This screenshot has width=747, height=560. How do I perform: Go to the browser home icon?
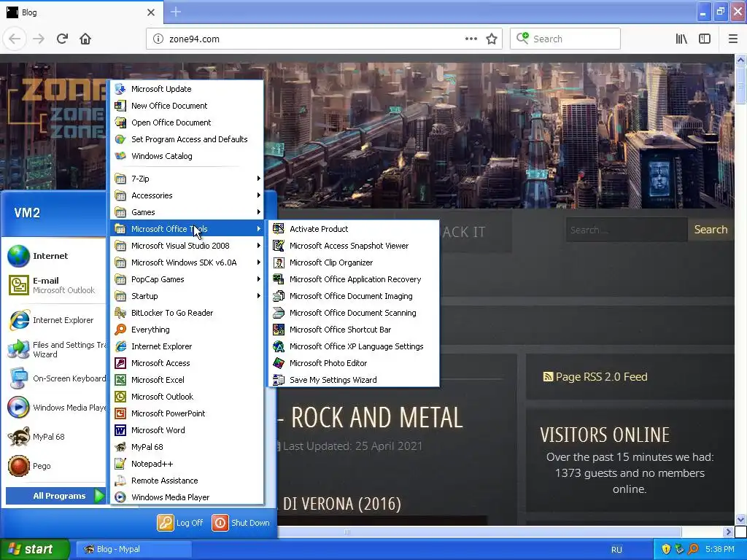[85, 39]
